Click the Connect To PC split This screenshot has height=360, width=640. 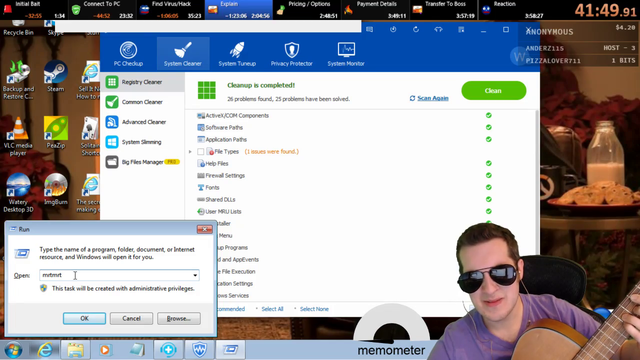coord(102,10)
